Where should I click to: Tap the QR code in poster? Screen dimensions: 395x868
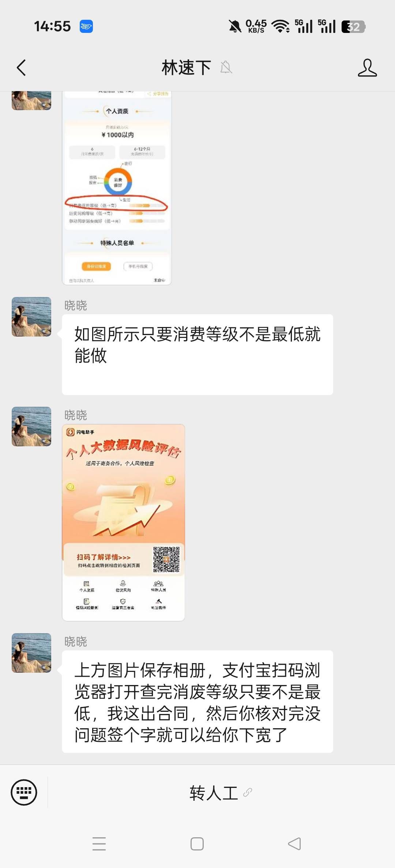click(x=166, y=559)
